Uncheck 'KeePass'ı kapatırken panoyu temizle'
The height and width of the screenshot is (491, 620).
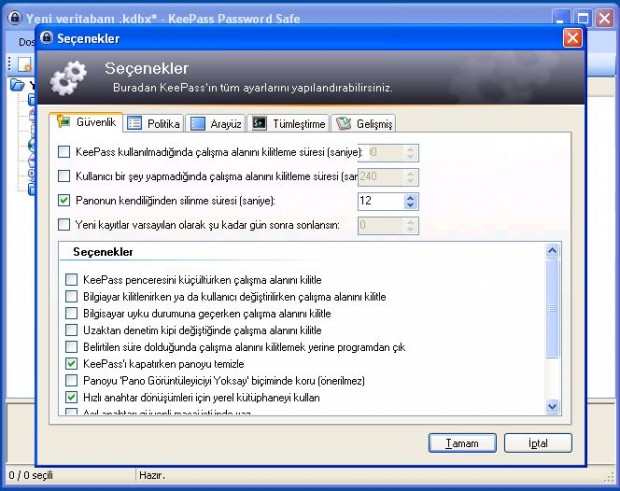[x=71, y=363]
